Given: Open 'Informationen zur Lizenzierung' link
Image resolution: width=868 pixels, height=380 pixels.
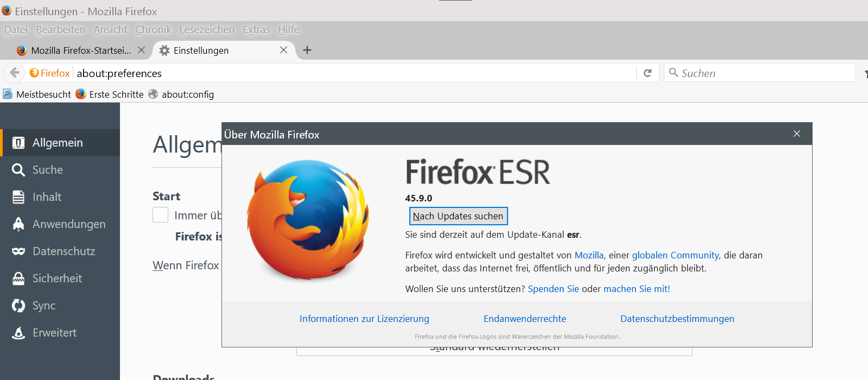Looking at the screenshot, I should (364, 319).
